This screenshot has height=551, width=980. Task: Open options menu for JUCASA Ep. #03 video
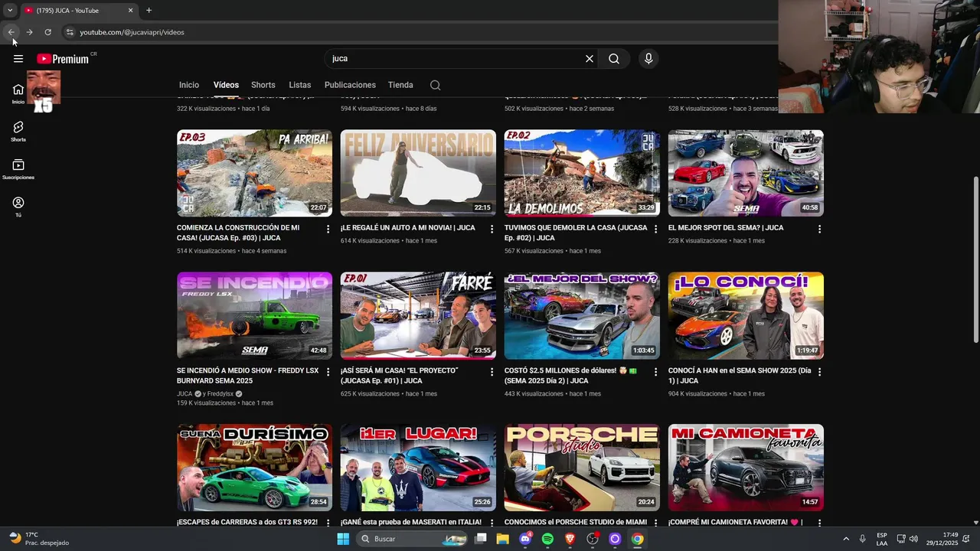328,229
